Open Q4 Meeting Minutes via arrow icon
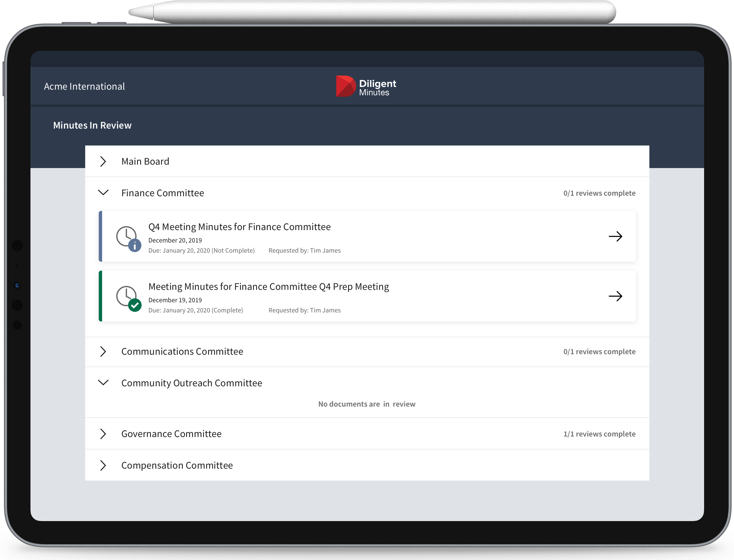The image size is (734, 560). tap(615, 236)
